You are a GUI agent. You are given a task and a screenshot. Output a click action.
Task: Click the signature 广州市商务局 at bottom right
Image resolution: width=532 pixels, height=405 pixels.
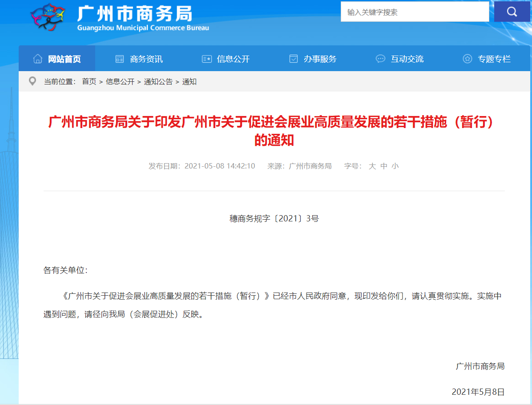point(480,366)
